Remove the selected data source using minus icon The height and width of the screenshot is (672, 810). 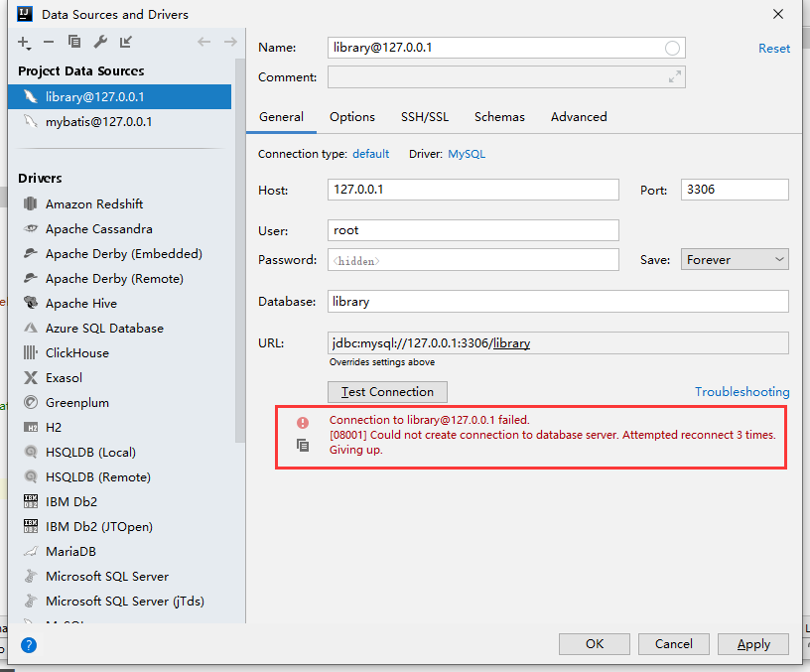[47, 42]
